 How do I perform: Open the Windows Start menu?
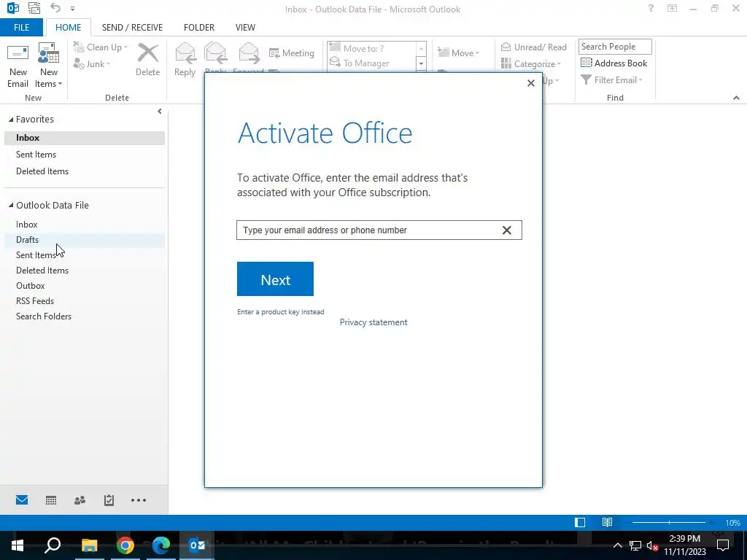(x=18, y=545)
